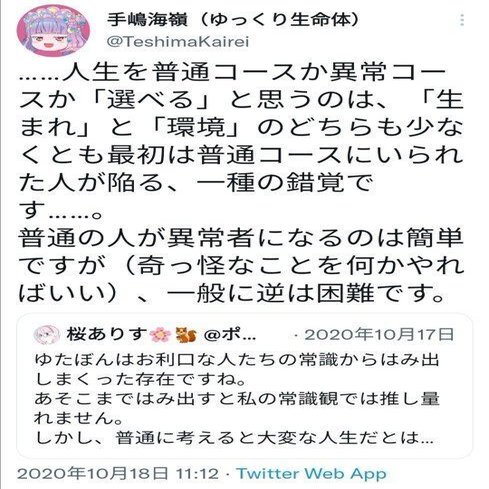
Task: Click the truncated quoted handle @ポ…
Action: click(x=229, y=334)
